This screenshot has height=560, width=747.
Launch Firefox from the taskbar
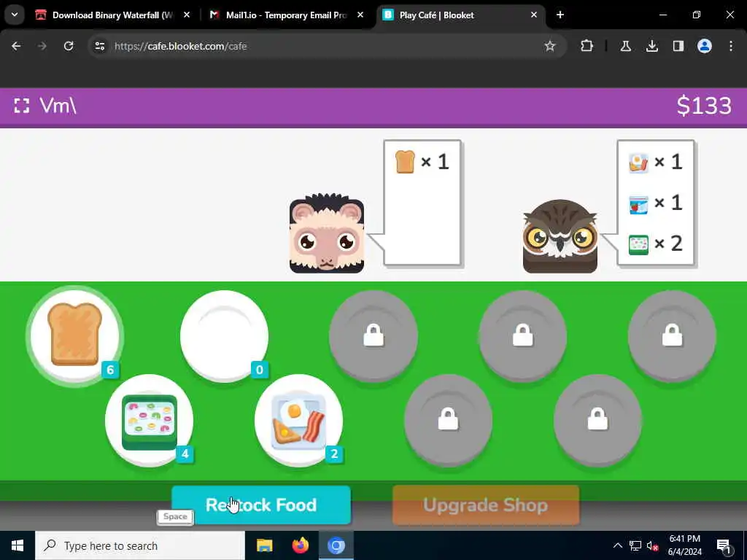(300, 545)
